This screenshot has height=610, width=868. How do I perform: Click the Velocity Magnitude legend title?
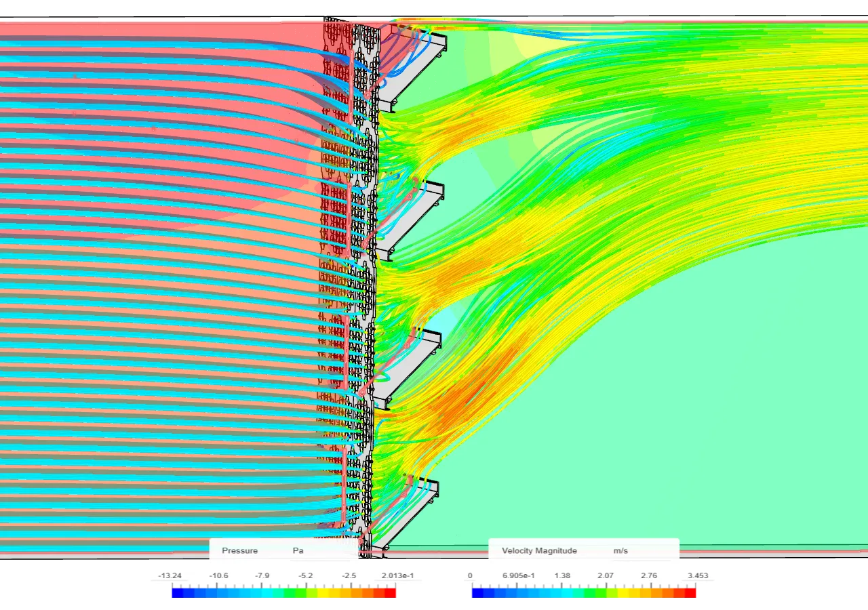(539, 551)
